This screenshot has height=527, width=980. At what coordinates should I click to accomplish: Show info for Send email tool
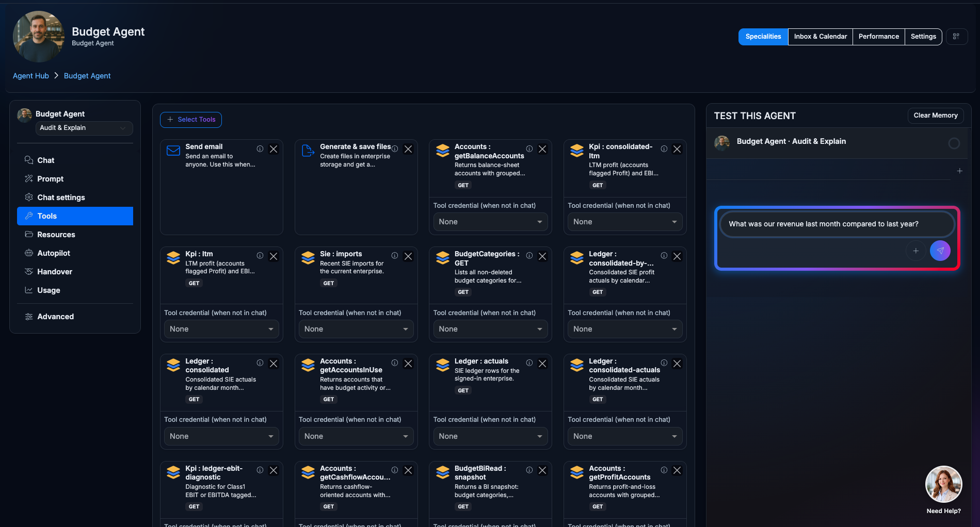pos(260,149)
